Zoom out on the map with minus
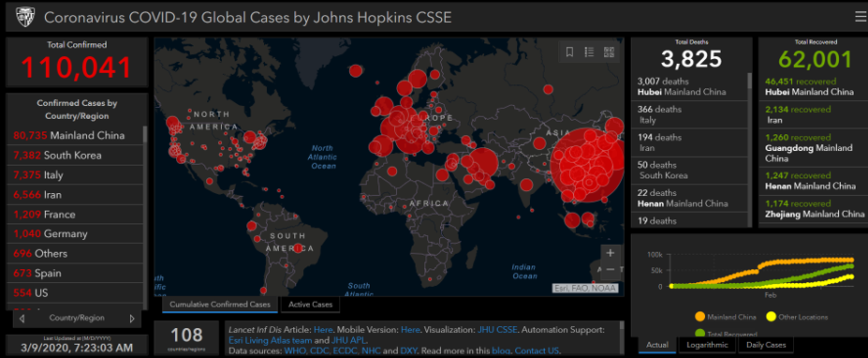This screenshot has width=868, height=358. click(x=611, y=269)
